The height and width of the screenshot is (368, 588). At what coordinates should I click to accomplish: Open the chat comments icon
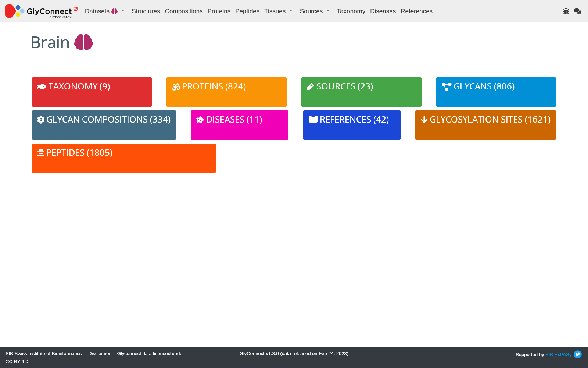coord(577,11)
